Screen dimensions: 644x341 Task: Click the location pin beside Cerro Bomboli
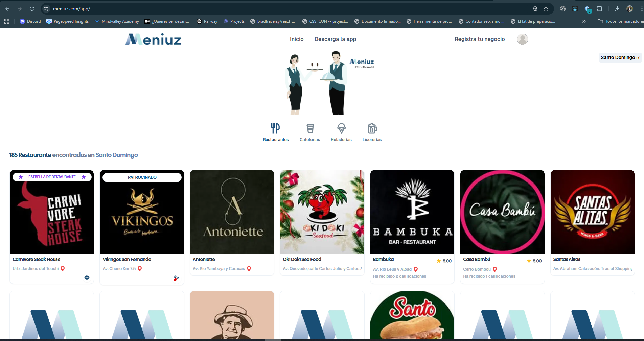[x=495, y=269]
